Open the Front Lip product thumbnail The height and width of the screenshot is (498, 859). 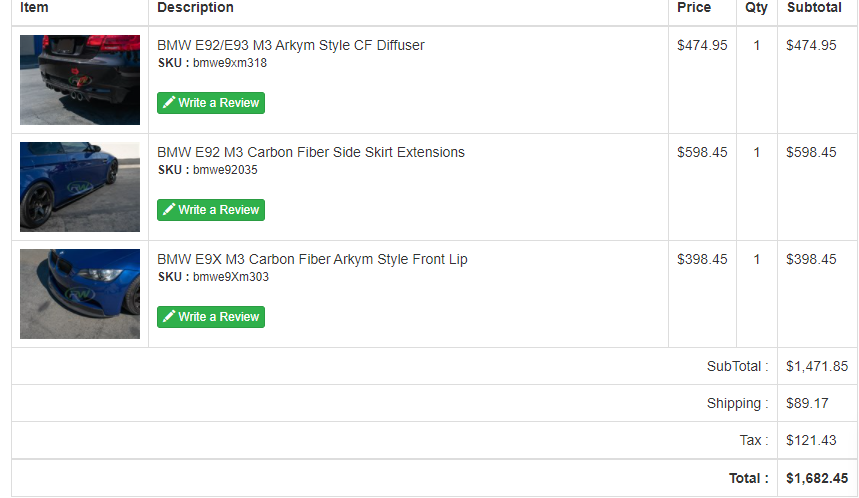[x=80, y=294]
